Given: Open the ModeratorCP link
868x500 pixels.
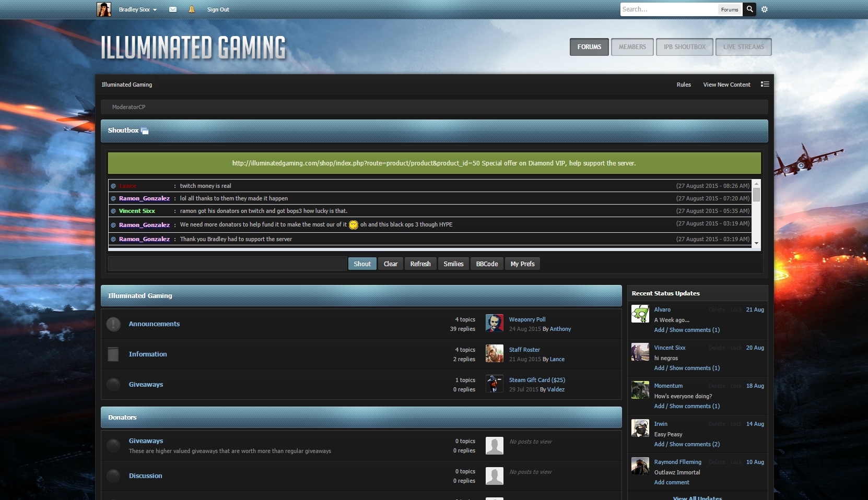Looking at the screenshot, I should point(128,107).
